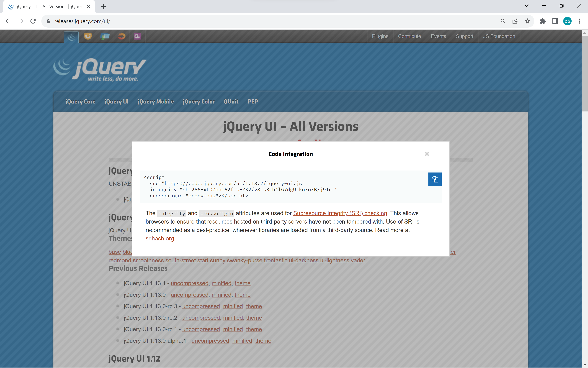Viewport: 588px width, 368px height.
Task: Go to QUnit section
Action: (231, 102)
